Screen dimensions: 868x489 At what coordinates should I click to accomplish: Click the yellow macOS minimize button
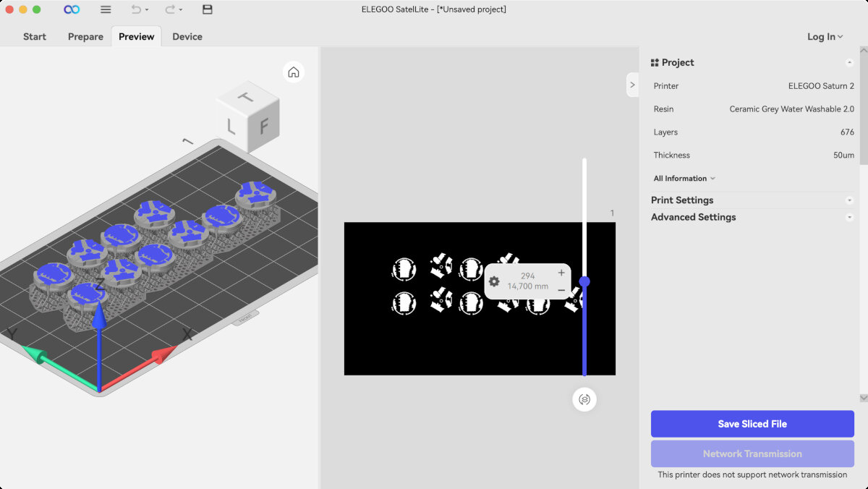[23, 9]
